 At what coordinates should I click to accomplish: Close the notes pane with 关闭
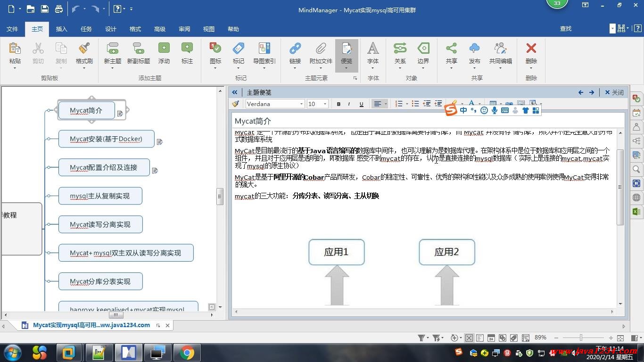(x=614, y=92)
